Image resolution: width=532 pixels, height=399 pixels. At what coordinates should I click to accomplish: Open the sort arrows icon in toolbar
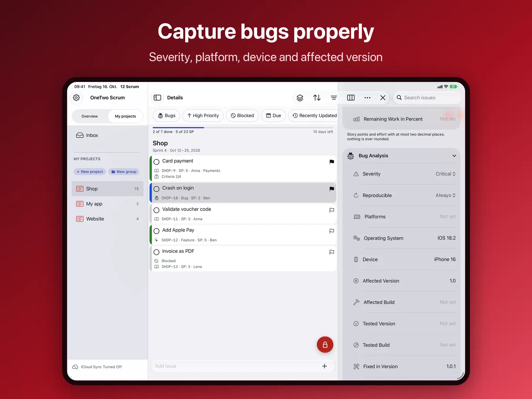tap(317, 98)
